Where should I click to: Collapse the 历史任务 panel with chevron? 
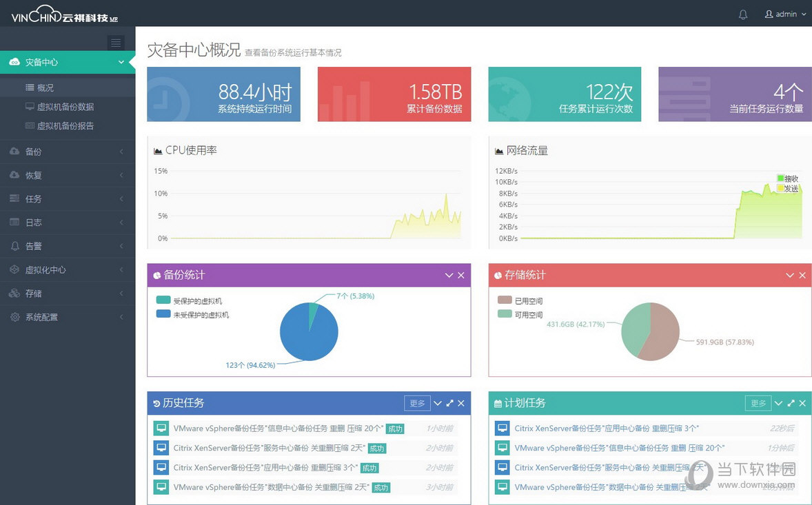(x=438, y=403)
